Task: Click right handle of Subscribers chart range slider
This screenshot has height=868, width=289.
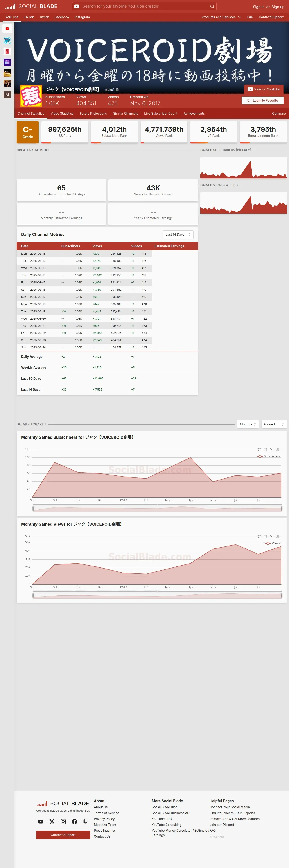Action: [x=282, y=508]
